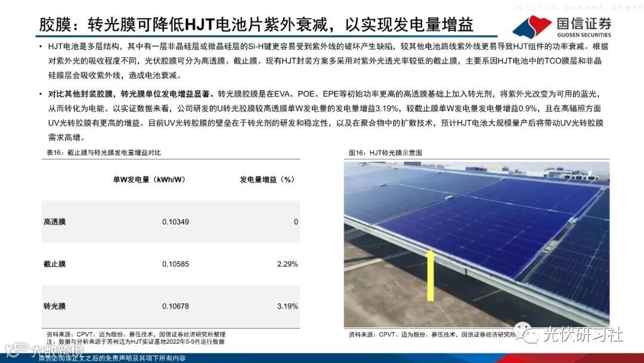Click the note '注：数据与分析来源于苏州迈为HJT实证基地'

pyautogui.click(x=135, y=342)
